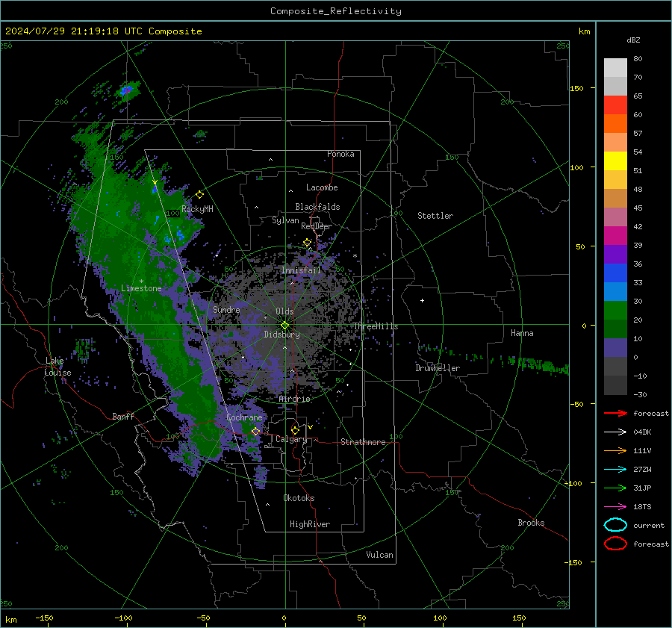Viewport: 672px width, 628px height.
Task: Select the bright green 30 dBZ swatch
Action: click(x=615, y=310)
